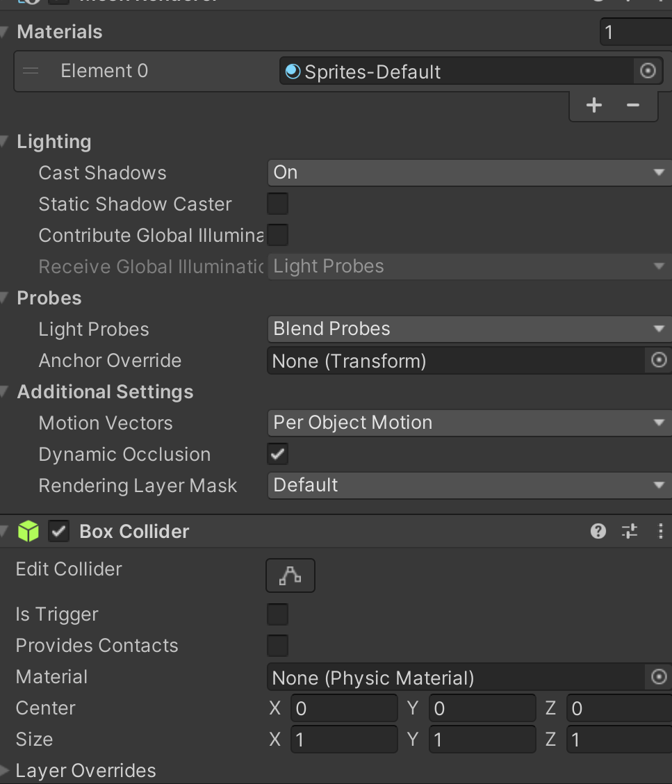Open the Cast Shadows dropdown

pyautogui.click(x=468, y=172)
